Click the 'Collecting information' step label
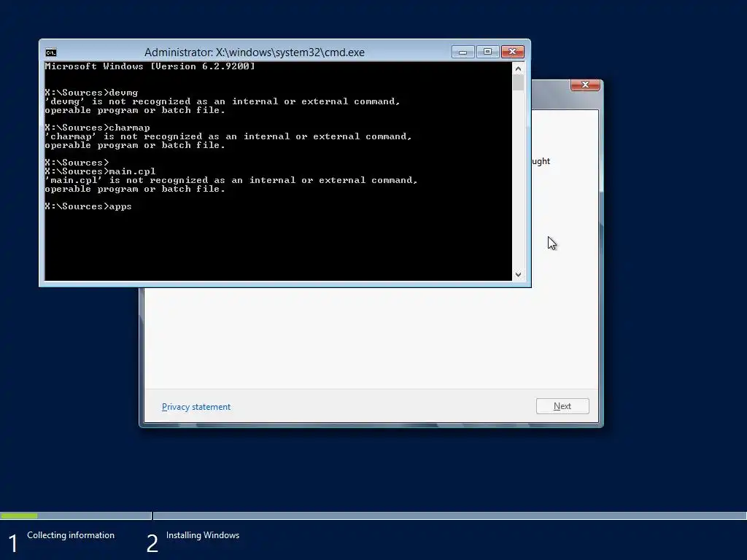This screenshot has width=747, height=560. tap(71, 535)
